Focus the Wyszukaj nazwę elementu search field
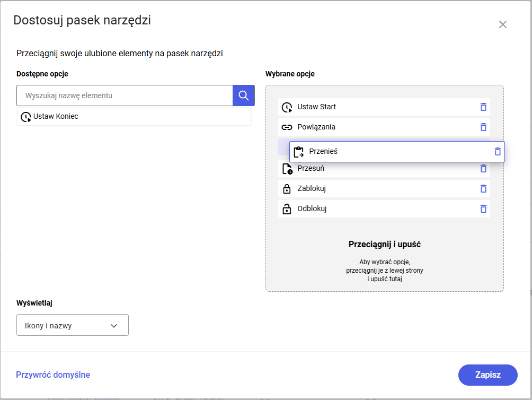 tap(125, 95)
